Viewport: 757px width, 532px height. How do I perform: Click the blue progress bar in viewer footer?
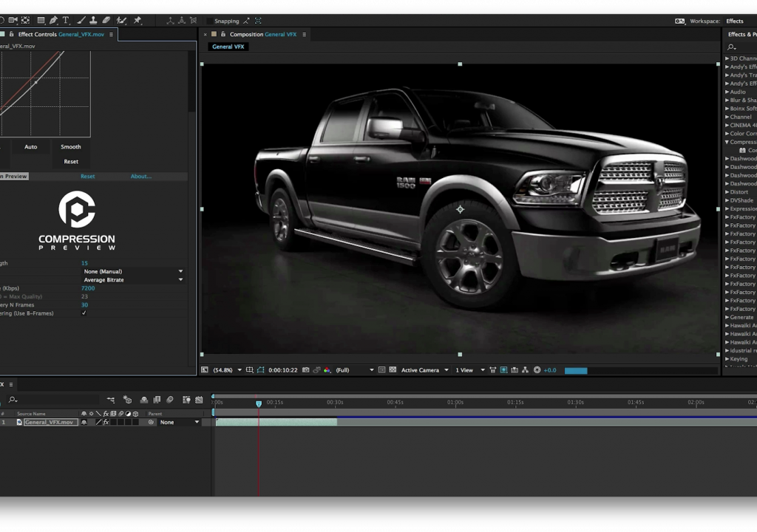(576, 371)
